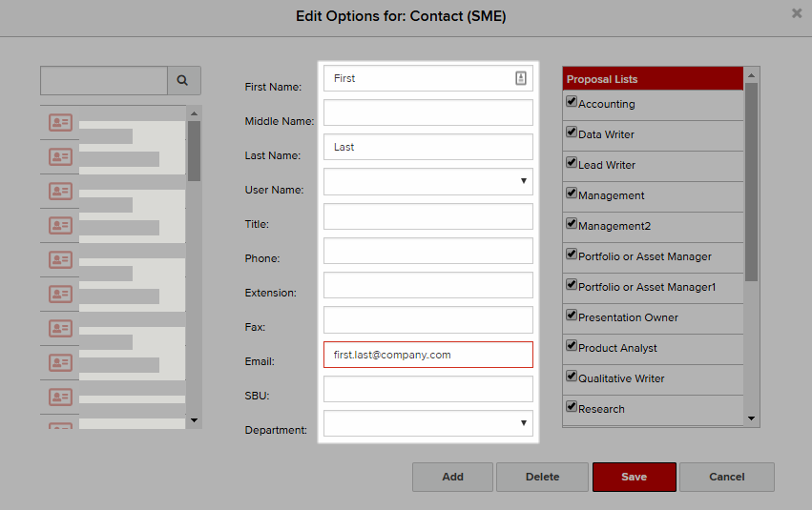The image size is (812, 510).
Task: Uncheck the Accounting proposal list
Action: pos(572,101)
